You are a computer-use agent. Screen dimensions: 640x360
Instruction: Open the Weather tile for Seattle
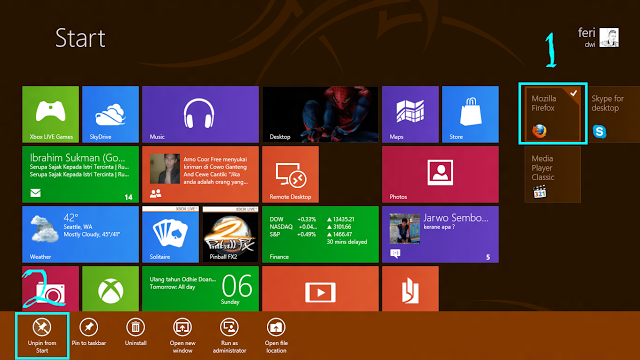click(80, 234)
